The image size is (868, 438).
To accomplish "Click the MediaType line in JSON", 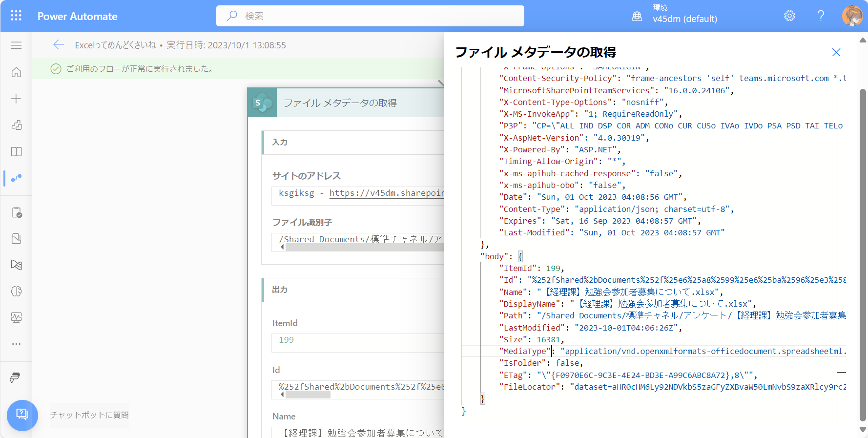I will [654, 351].
